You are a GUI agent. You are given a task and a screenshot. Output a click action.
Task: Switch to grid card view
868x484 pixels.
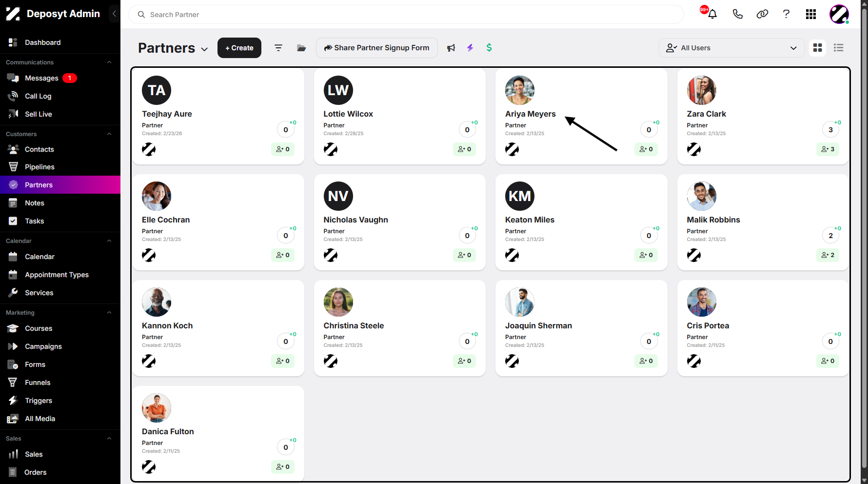818,48
